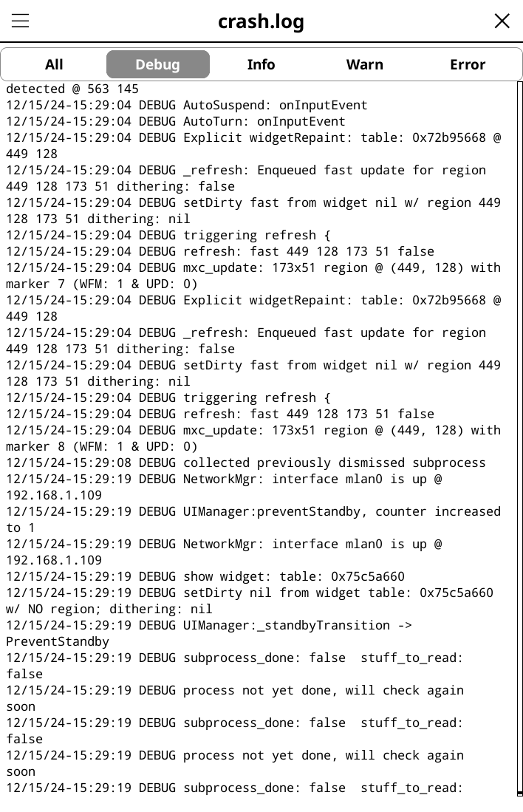Filter the log by Warn level
This screenshot has height=812, width=523.
[x=364, y=64]
